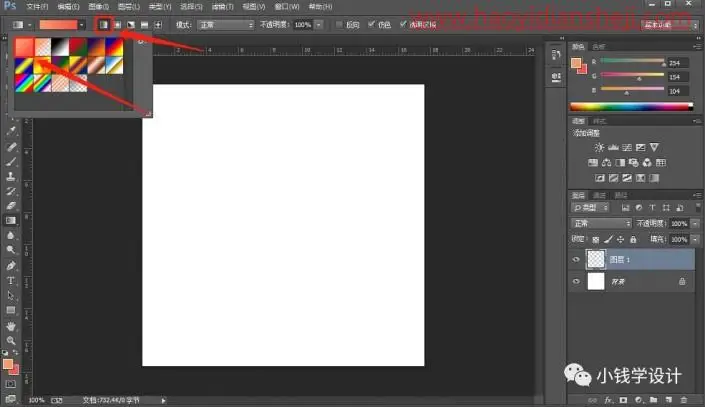Click the color spectrum ramp in Color panel
This screenshot has height=407, width=705.
tap(631, 107)
